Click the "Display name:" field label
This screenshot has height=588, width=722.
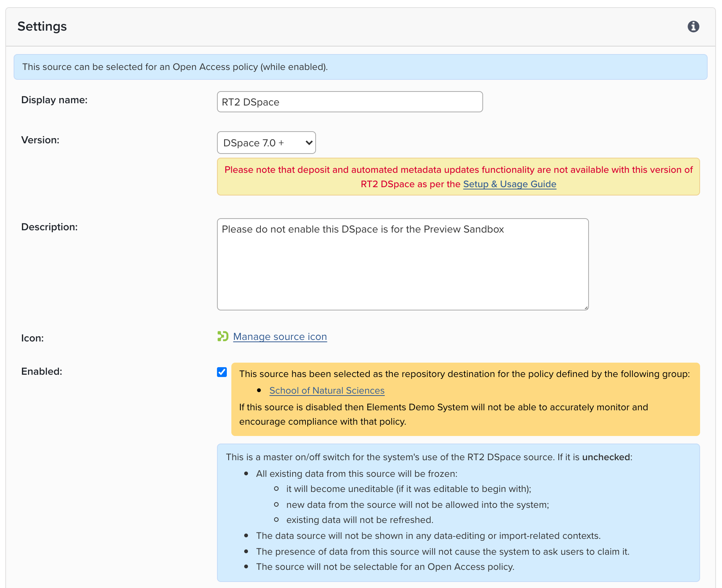(54, 100)
